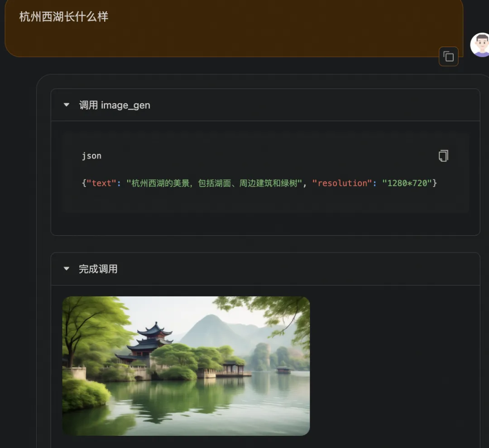Screen dimensions: 489x448
Task: Click the copy icon in the json code block
Action: click(x=443, y=155)
